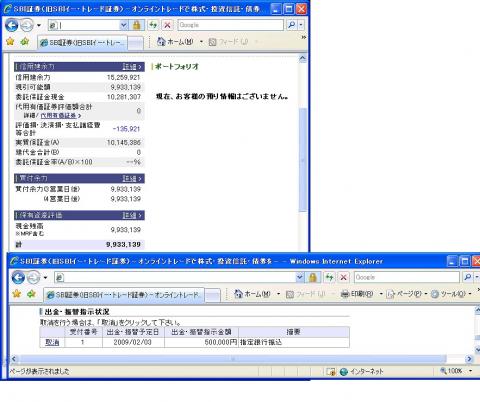Click the Add to Favorites icon in the upper window
This screenshot has height=402, width=480.
click(x=25, y=42)
